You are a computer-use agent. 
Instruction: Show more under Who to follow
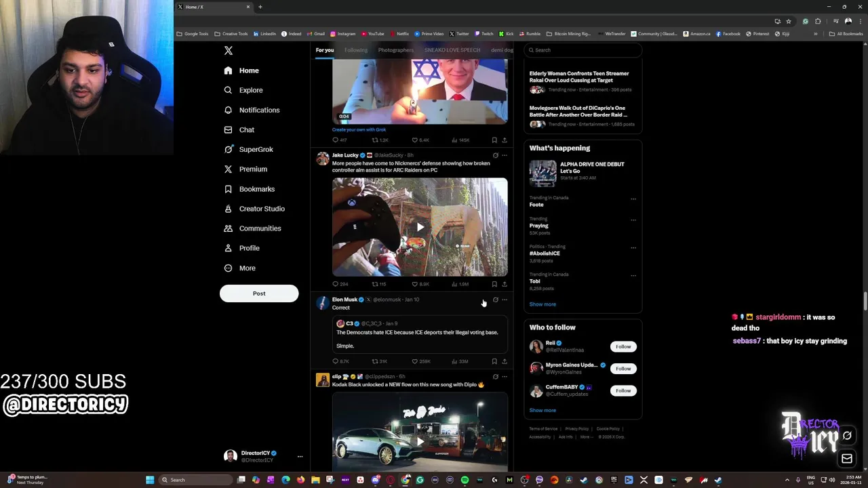[x=542, y=410]
